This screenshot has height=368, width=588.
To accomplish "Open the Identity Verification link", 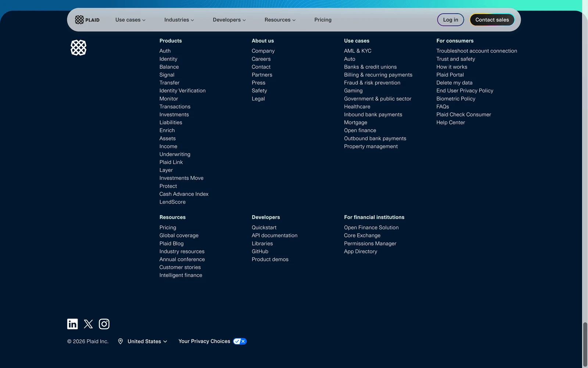I will 183,91.
